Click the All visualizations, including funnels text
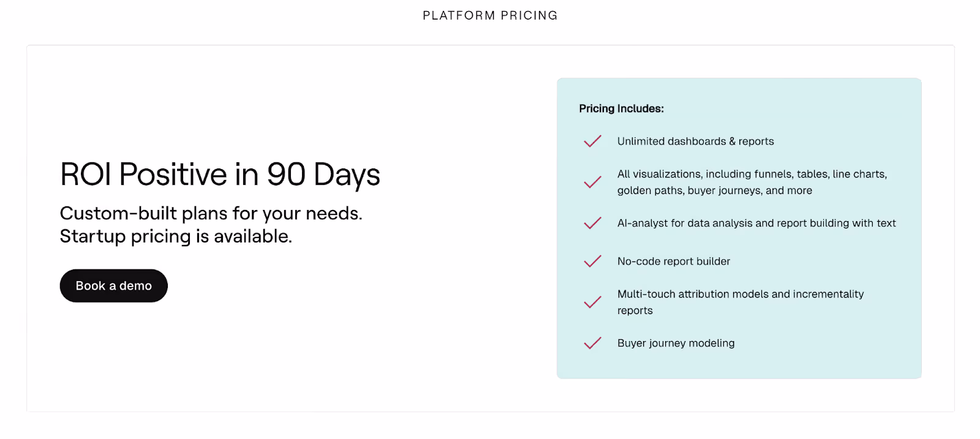980x439 pixels. point(752,174)
